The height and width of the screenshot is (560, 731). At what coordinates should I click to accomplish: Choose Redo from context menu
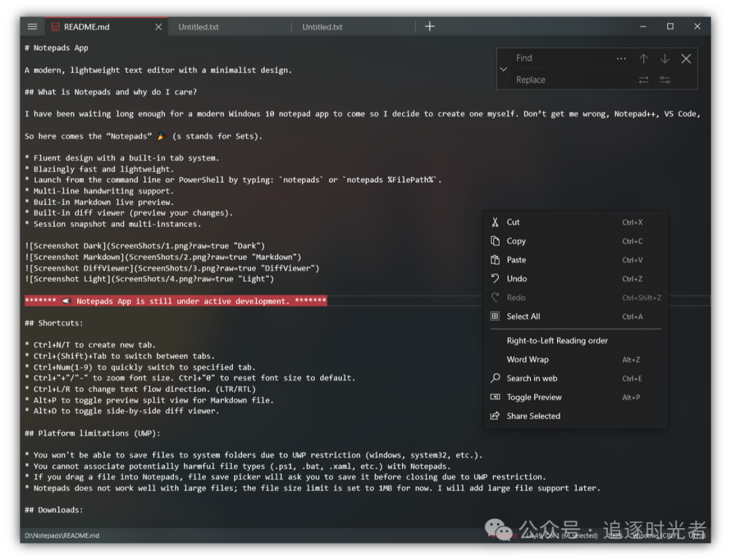[x=576, y=297]
